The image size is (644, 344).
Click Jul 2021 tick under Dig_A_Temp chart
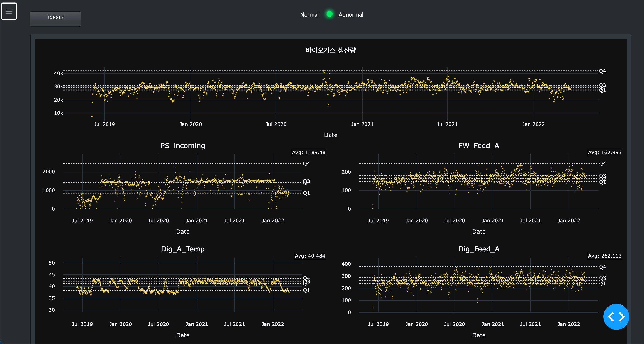pos(234,324)
